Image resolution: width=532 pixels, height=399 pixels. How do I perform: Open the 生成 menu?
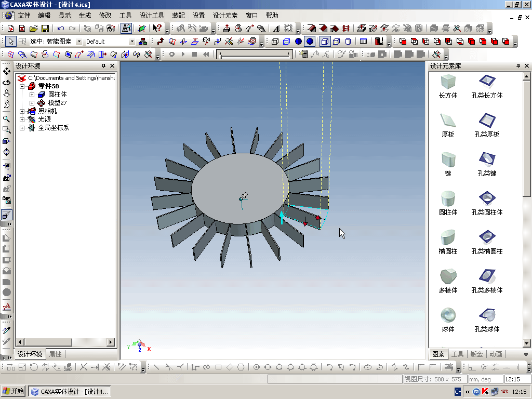(85, 16)
